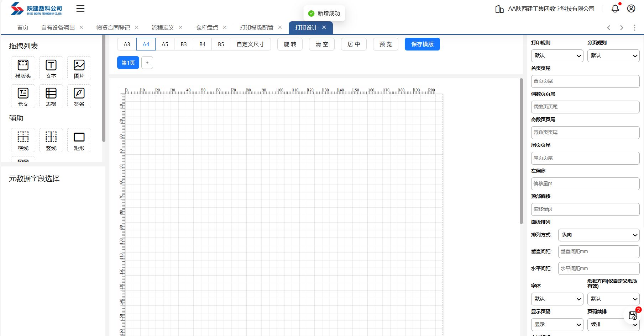Open the notification bell icon
Screen dimensions: 644x336
pos(615,9)
